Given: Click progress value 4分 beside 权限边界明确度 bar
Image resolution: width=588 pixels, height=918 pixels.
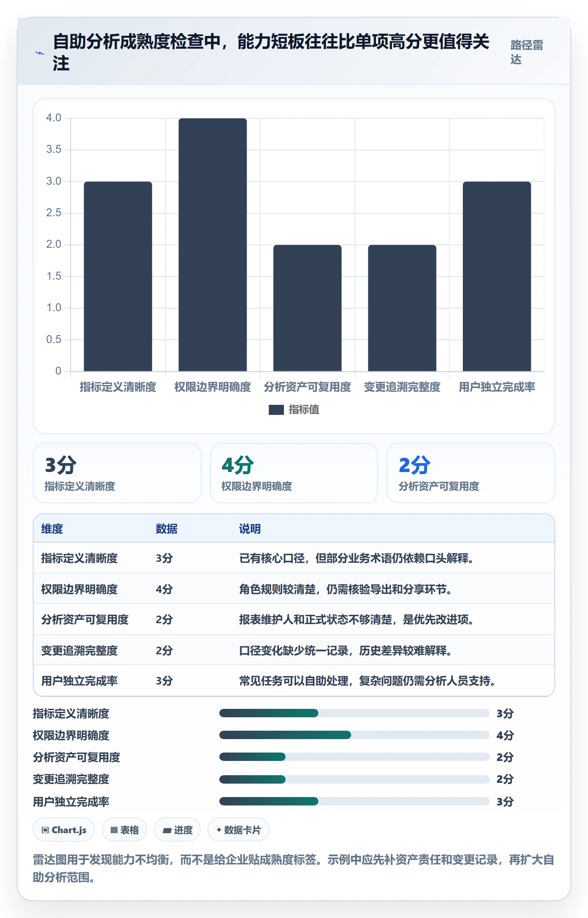Looking at the screenshot, I should pos(505,735).
